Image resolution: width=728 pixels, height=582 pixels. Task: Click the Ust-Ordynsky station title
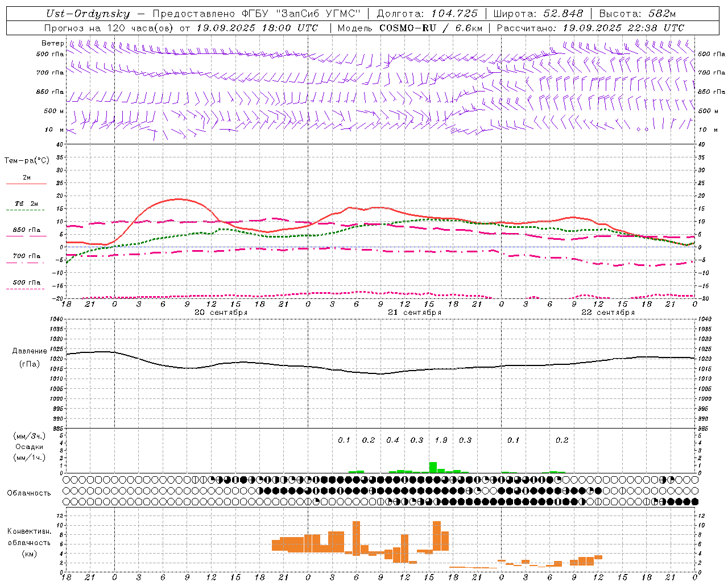pos(88,14)
